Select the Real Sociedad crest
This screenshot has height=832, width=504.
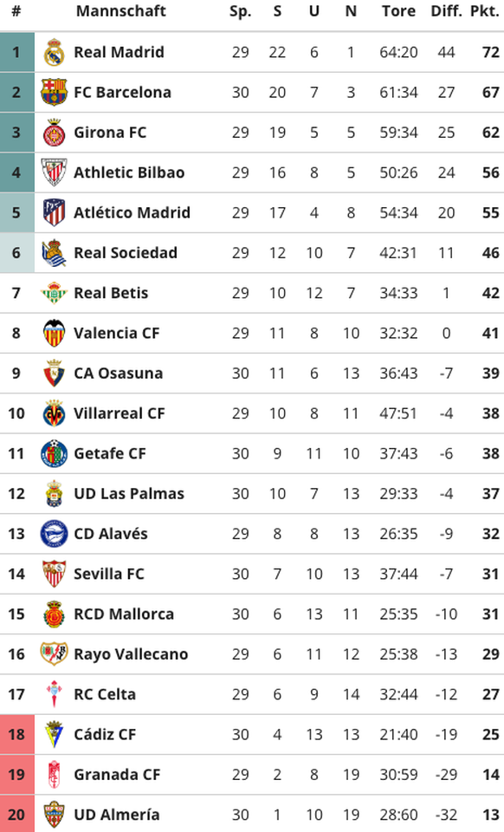(x=54, y=253)
